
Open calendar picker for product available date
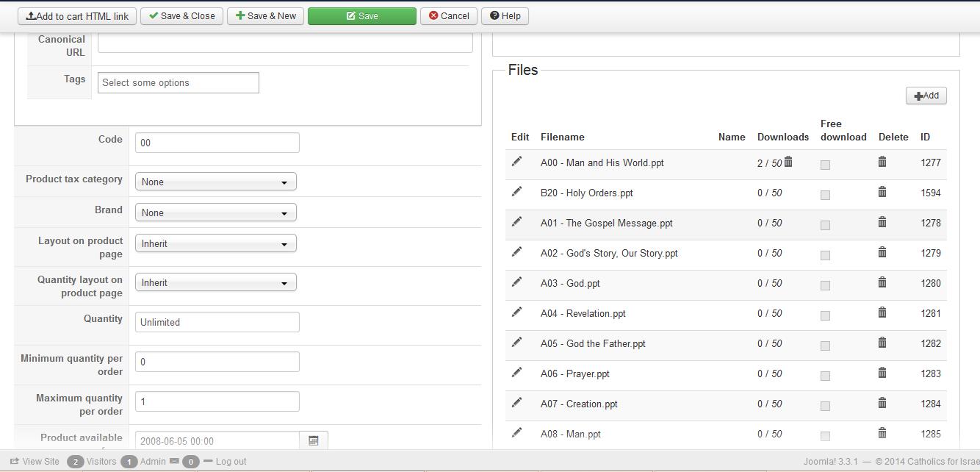click(314, 440)
